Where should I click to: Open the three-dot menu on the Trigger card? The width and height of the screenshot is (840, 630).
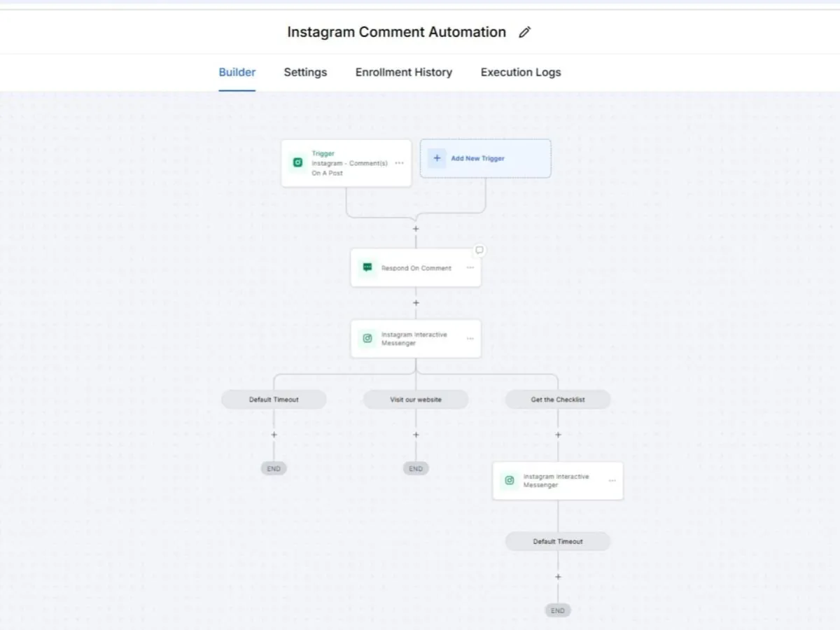pos(399,163)
